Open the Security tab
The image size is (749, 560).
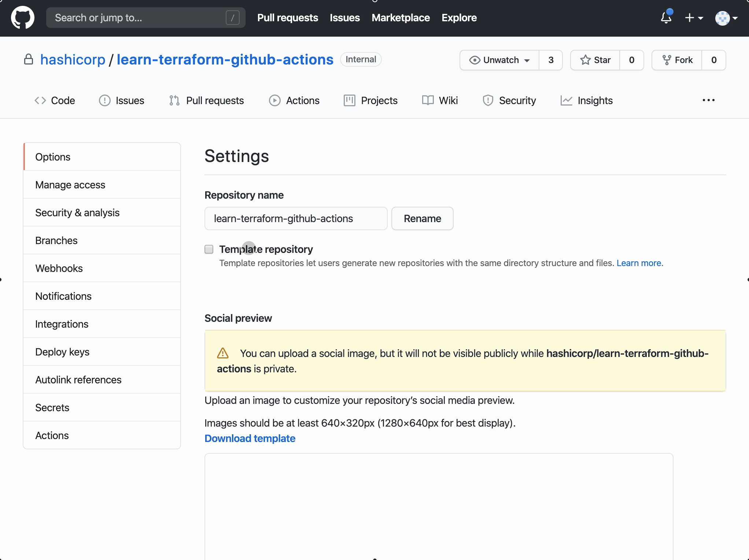pos(509,100)
